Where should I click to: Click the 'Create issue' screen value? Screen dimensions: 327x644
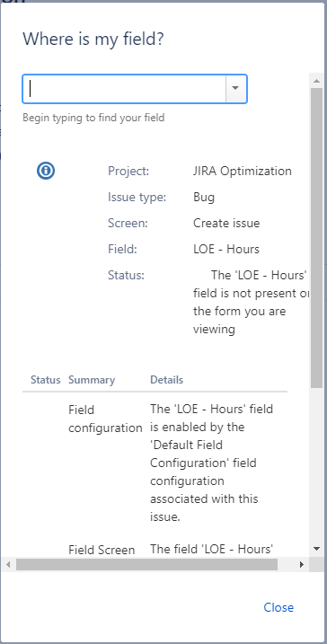click(226, 223)
